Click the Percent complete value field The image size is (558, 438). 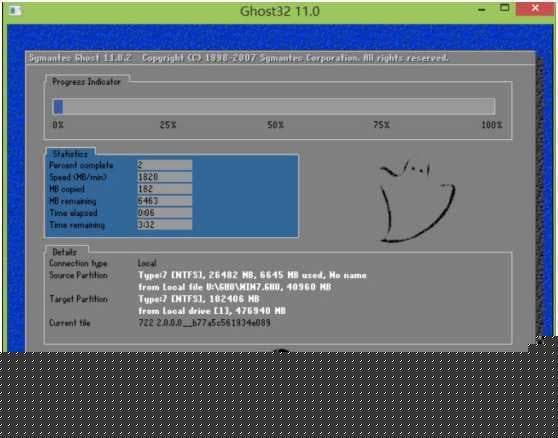pos(165,165)
